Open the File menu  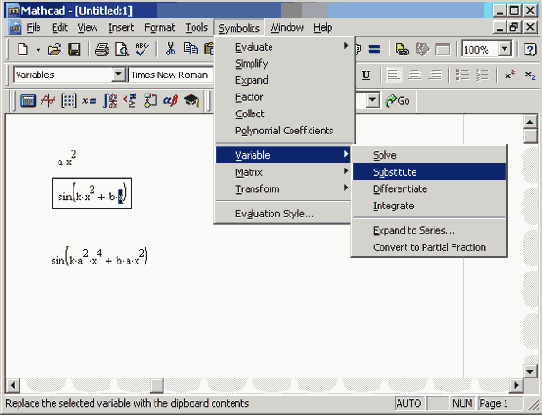pos(33,27)
